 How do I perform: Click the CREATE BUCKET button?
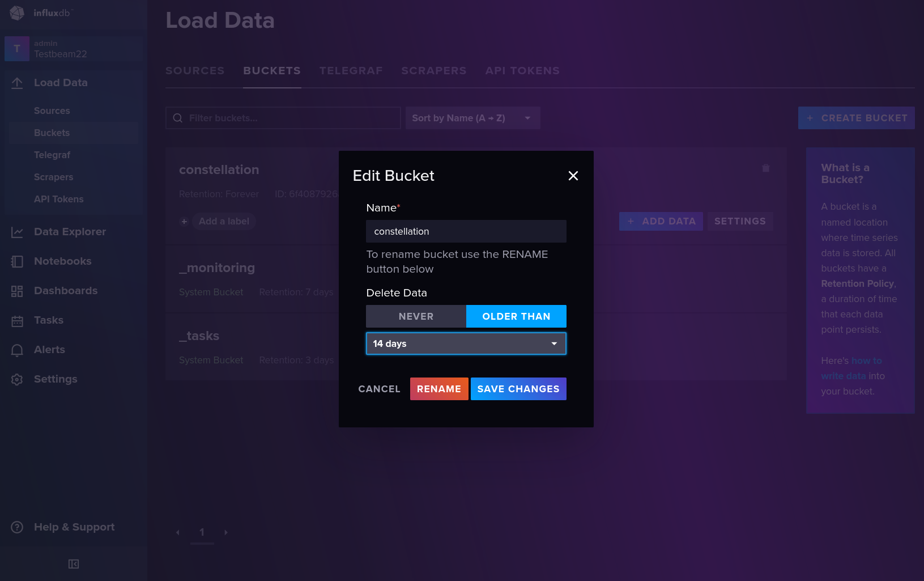857,118
